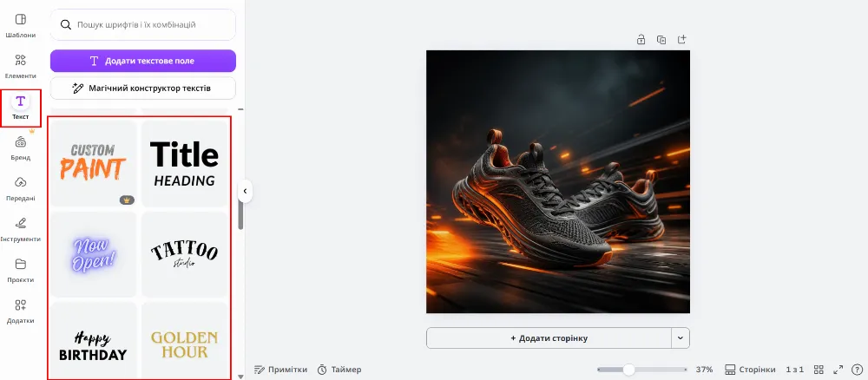Viewport: 868px width, 380px height.
Task: Click the duplicate page icon above canvas
Action: [661, 39]
